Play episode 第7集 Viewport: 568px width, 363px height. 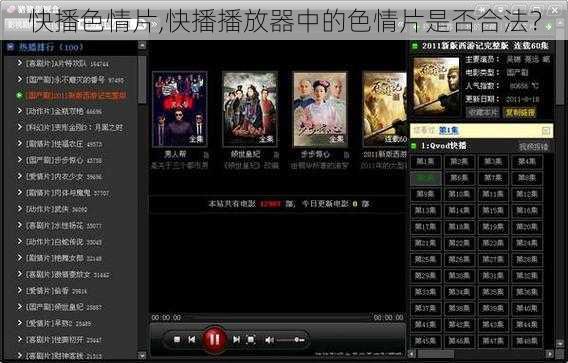click(493, 178)
